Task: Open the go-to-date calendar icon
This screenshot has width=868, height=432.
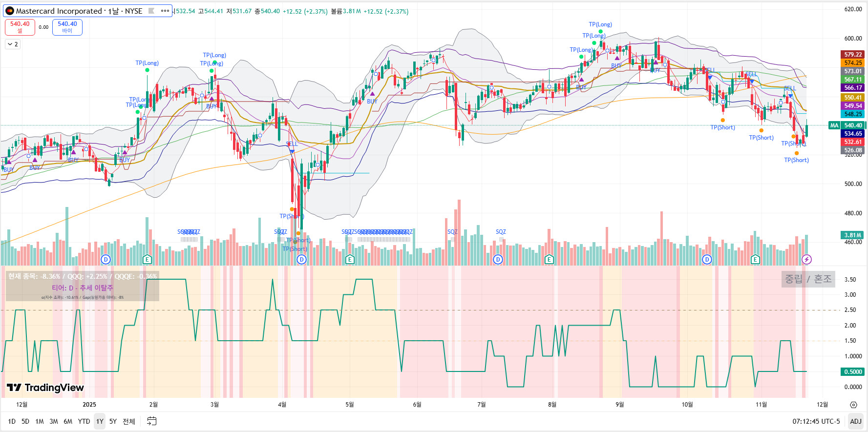Action: [x=152, y=421]
